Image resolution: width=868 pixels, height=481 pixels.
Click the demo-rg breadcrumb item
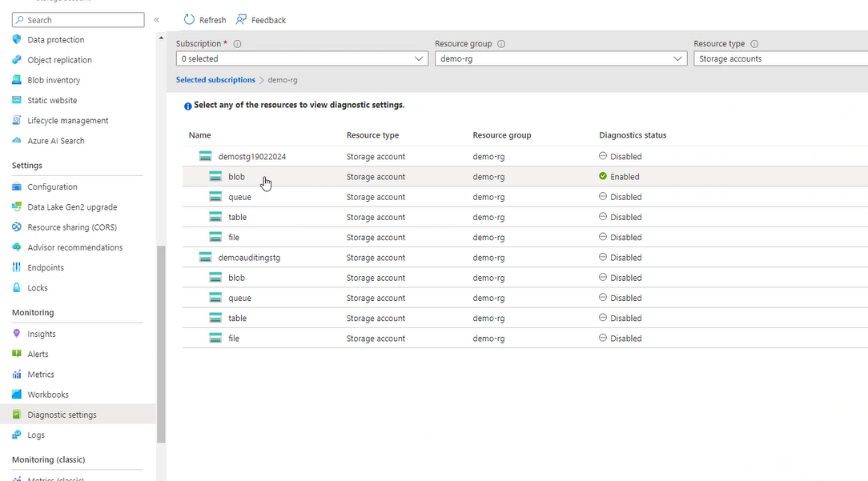(x=283, y=80)
